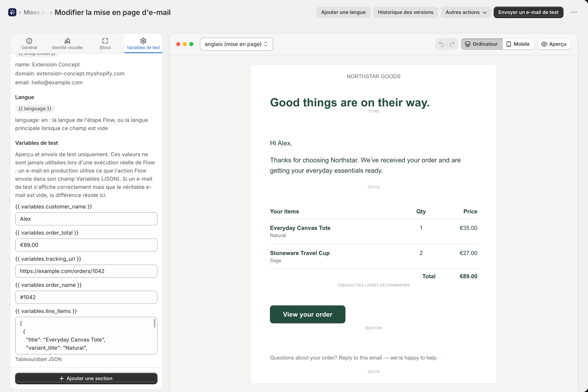Click Envoyer un e-mail de test
588x392 pixels.
coord(528,12)
